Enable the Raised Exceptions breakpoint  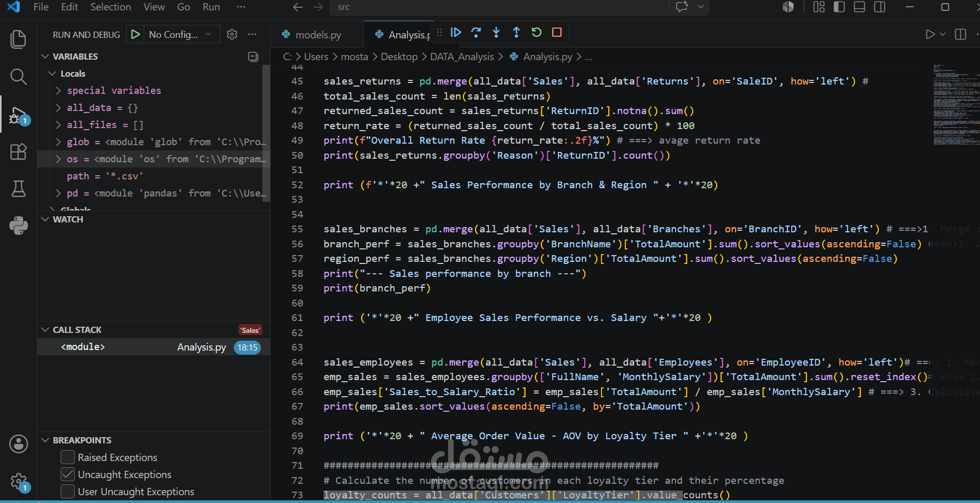67,457
